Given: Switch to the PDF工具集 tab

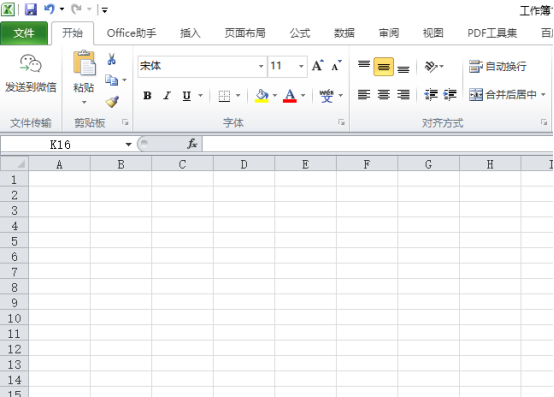Looking at the screenshot, I should [492, 33].
